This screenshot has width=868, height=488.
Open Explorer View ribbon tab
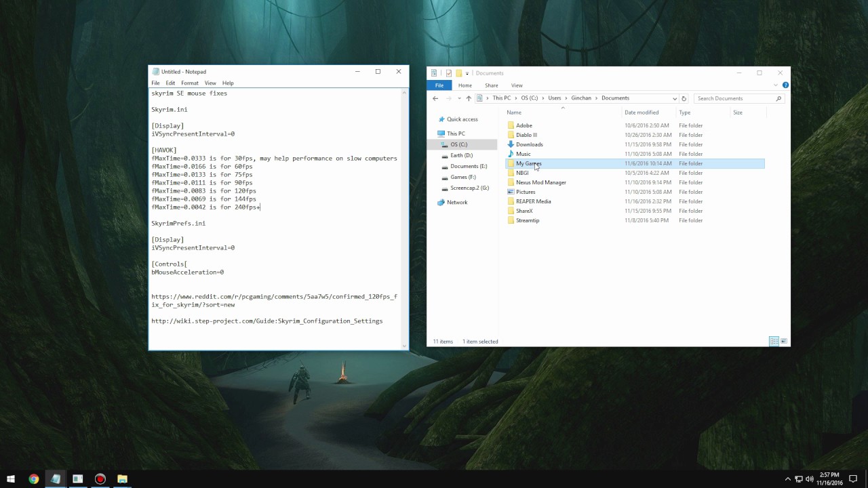point(517,85)
